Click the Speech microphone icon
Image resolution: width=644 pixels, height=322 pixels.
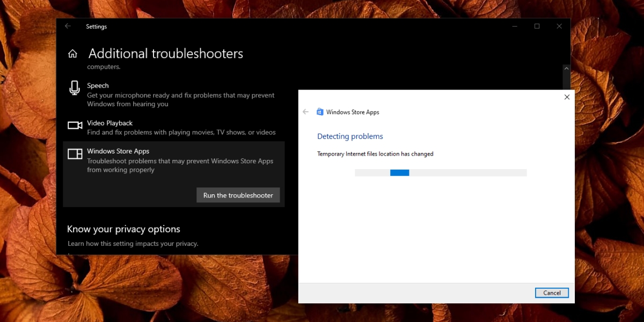[x=75, y=88]
